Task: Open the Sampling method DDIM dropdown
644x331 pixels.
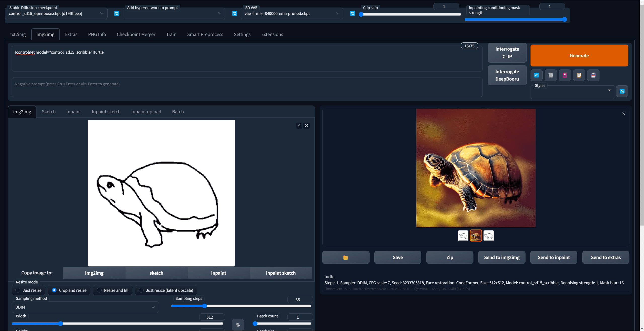Action: 85,307
